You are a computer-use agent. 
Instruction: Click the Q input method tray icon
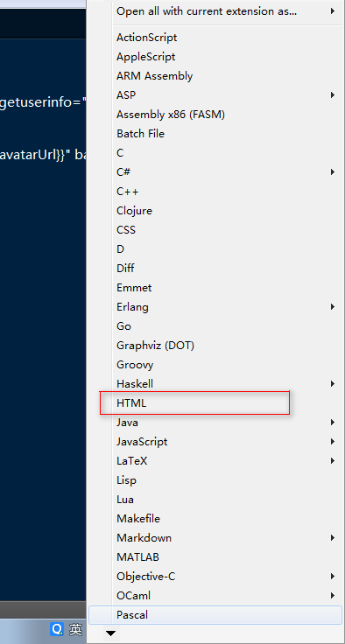(57, 628)
